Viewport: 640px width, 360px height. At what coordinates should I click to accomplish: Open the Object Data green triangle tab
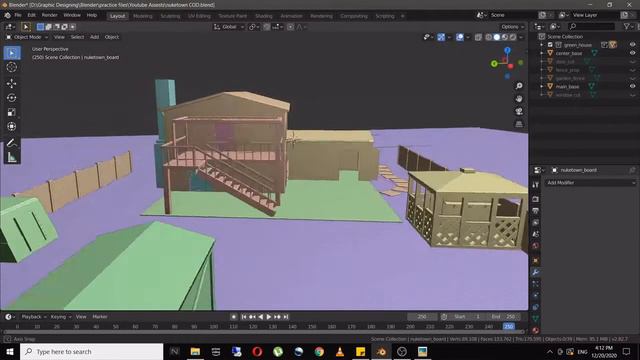pos(536,319)
